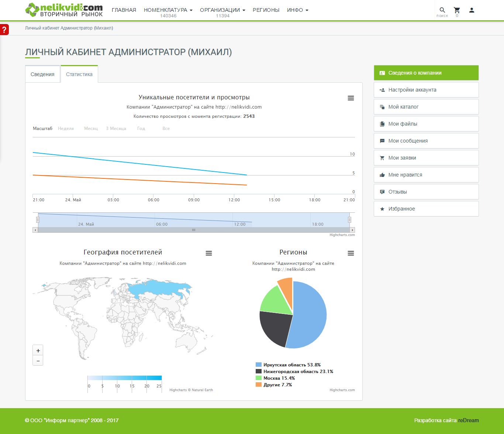This screenshot has width=504, height=434.
Task: Open Highcharts.com credit under the line chart
Action: 342,235
